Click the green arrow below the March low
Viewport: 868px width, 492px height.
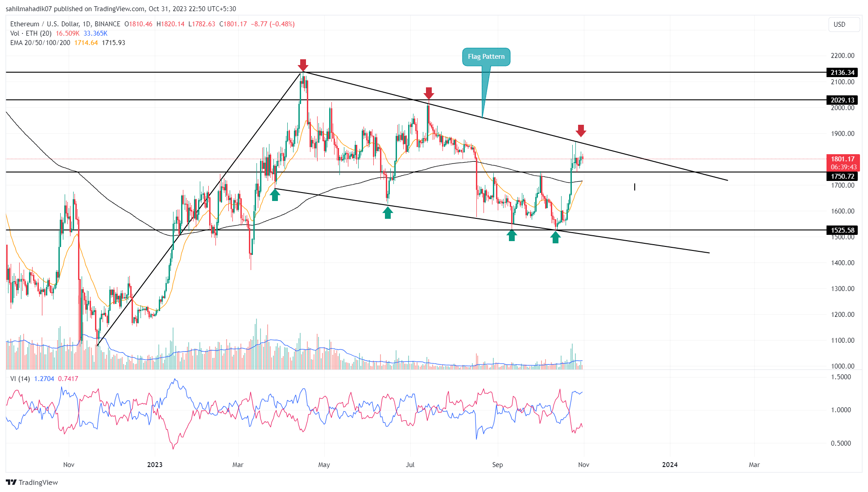tap(275, 195)
